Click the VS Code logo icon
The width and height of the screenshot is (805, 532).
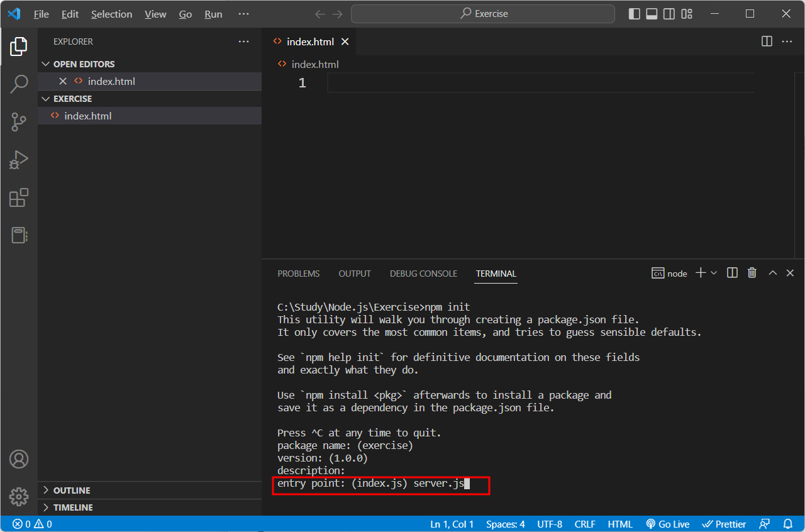(x=14, y=14)
